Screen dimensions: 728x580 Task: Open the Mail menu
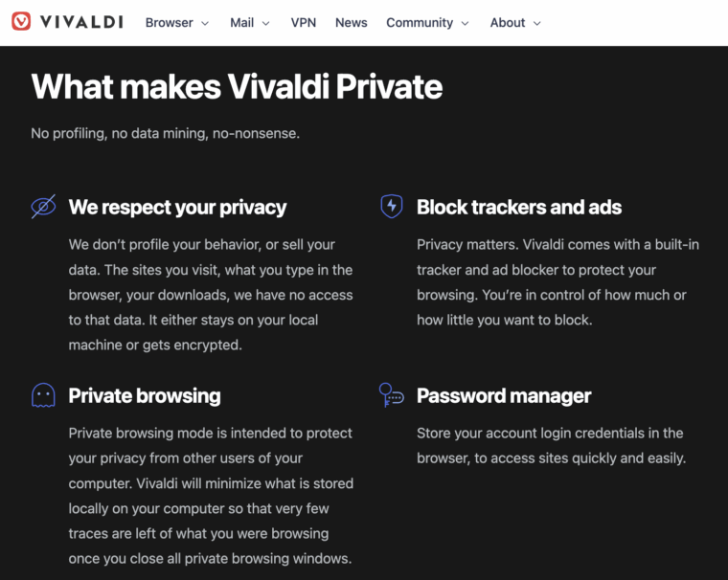pos(241,22)
